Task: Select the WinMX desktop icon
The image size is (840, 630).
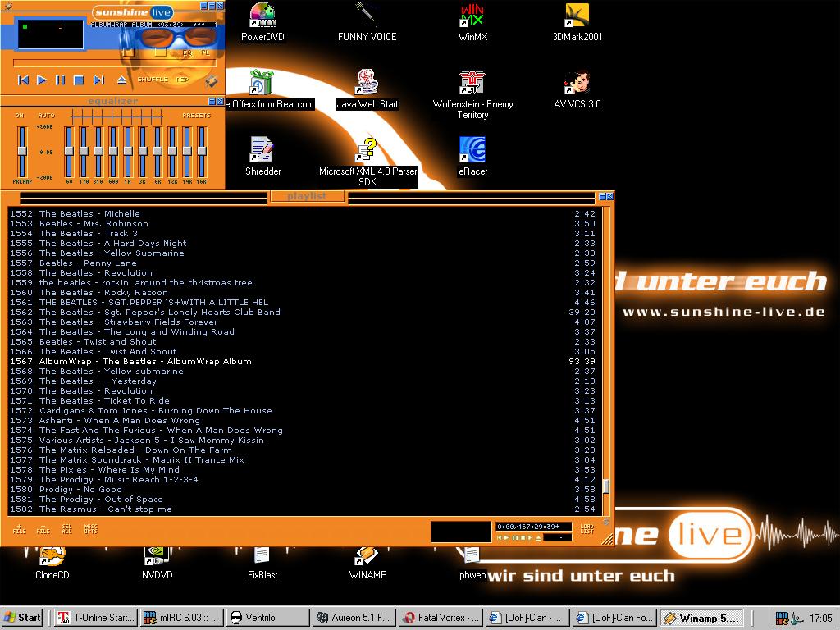Action: [472, 22]
